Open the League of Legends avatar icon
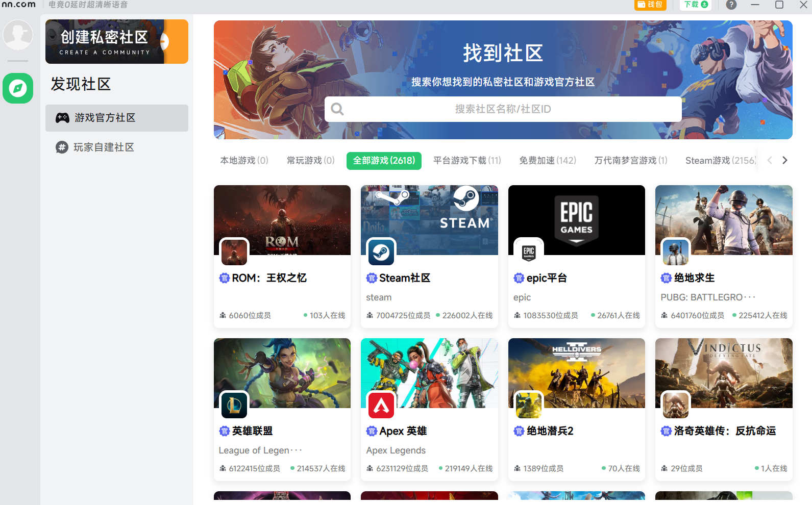 234,405
